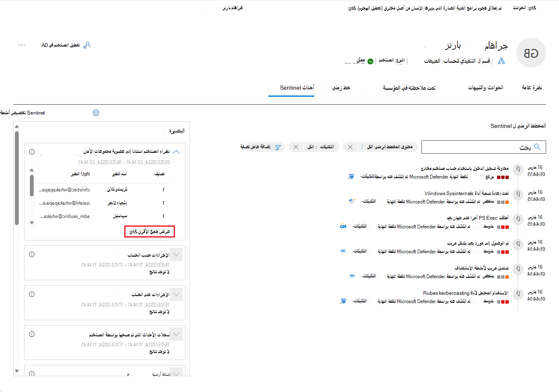
Task: Click marker icon for PS Exec event
Action: point(518,219)
